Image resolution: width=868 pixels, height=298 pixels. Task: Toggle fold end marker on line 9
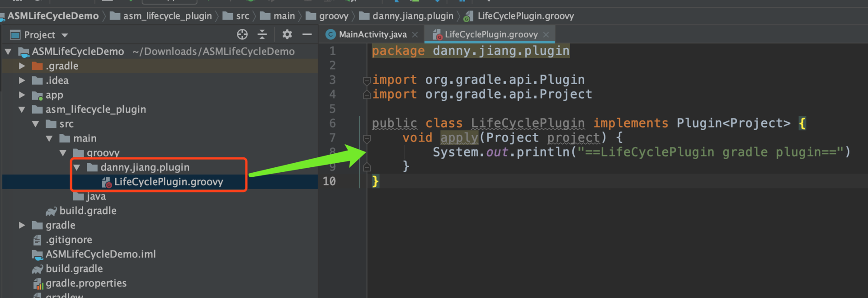click(367, 167)
